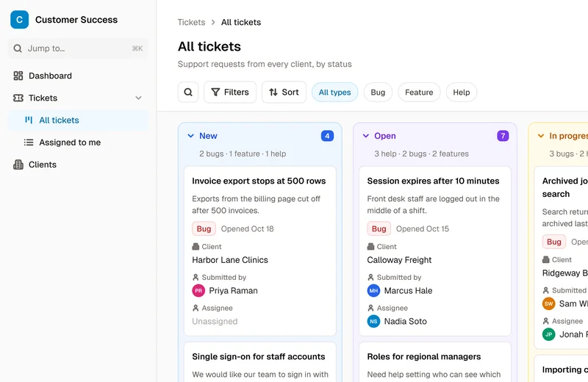Click Bug tag in In progress column

(x=554, y=242)
